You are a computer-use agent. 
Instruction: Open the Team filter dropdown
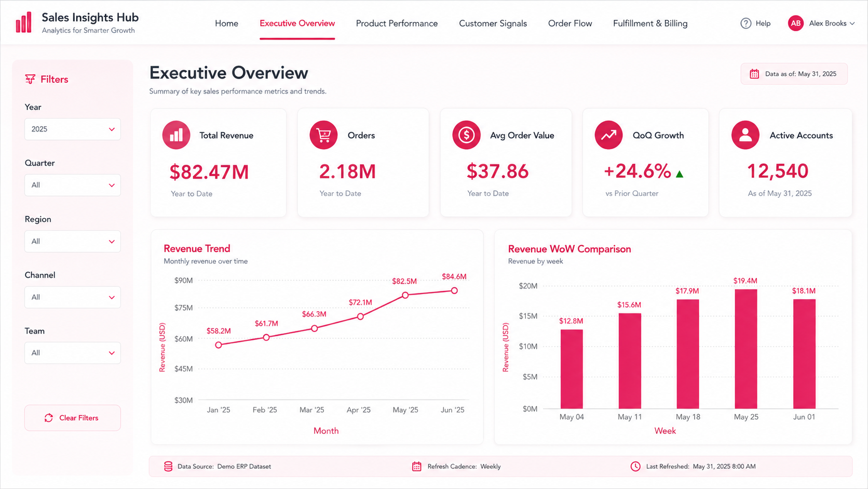pos(73,353)
